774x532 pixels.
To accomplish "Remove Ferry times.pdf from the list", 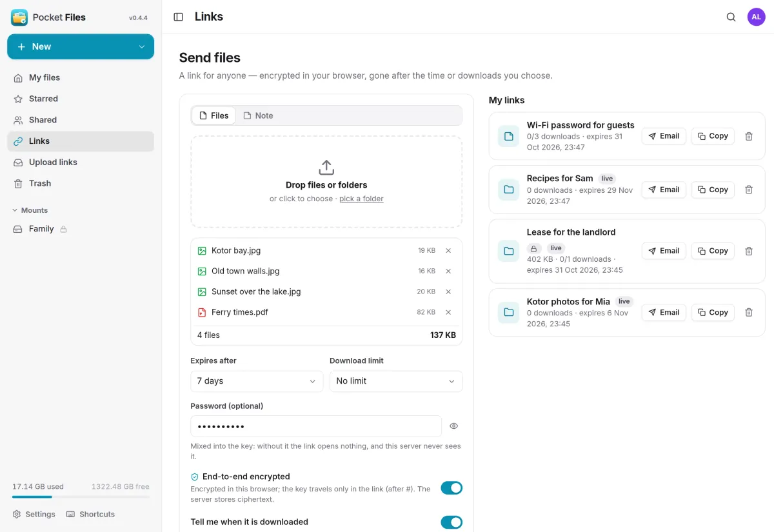I will click(448, 312).
